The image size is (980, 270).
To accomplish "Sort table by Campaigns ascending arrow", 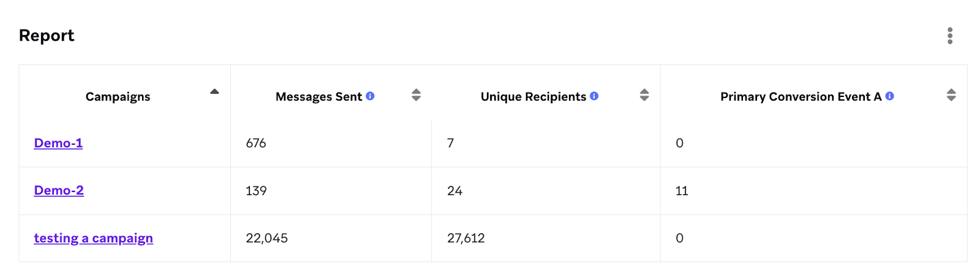I will click(214, 91).
